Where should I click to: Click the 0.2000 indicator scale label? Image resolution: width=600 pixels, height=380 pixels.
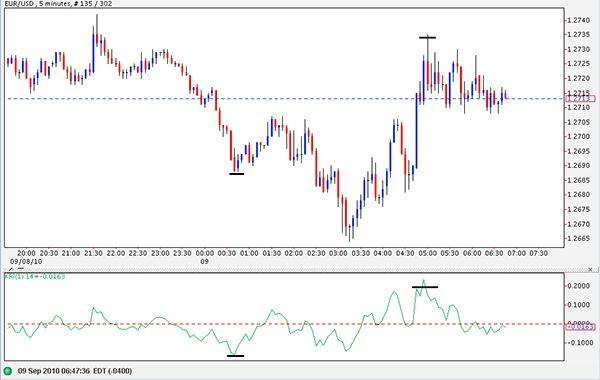pos(579,286)
